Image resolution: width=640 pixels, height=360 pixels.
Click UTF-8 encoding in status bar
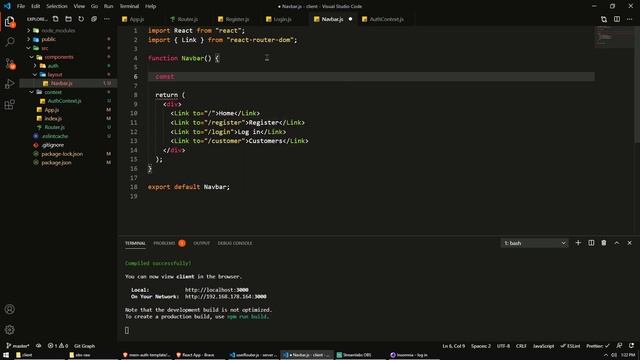(503, 346)
